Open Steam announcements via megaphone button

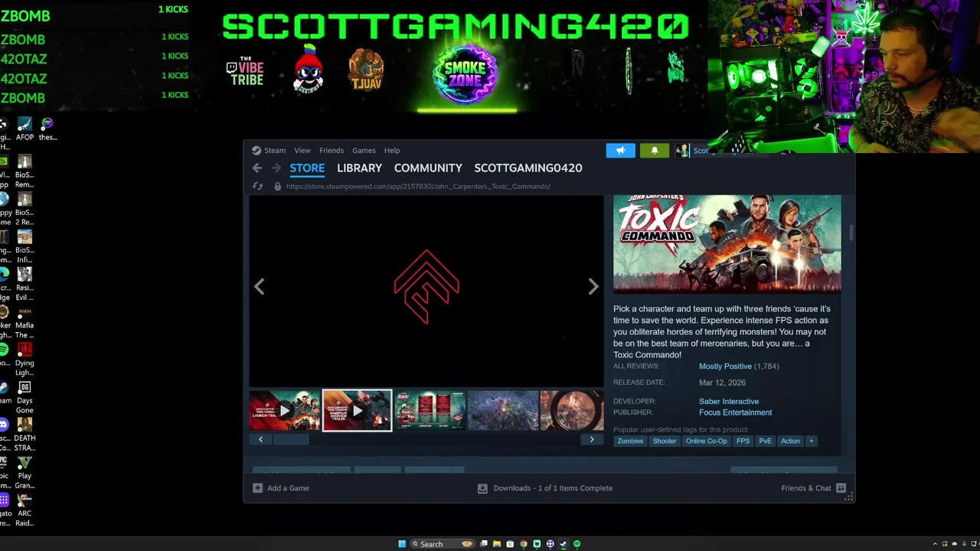tap(621, 151)
